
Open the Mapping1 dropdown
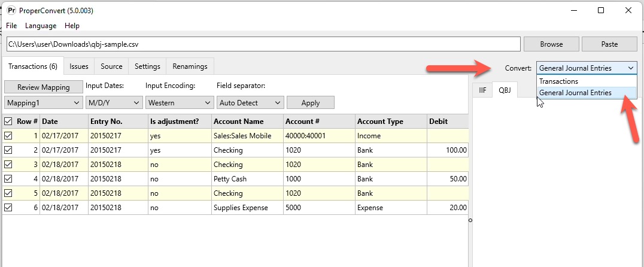point(43,103)
